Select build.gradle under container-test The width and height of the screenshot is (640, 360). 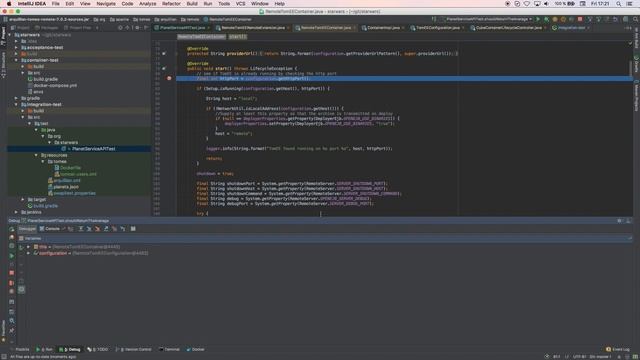[x=46, y=79]
